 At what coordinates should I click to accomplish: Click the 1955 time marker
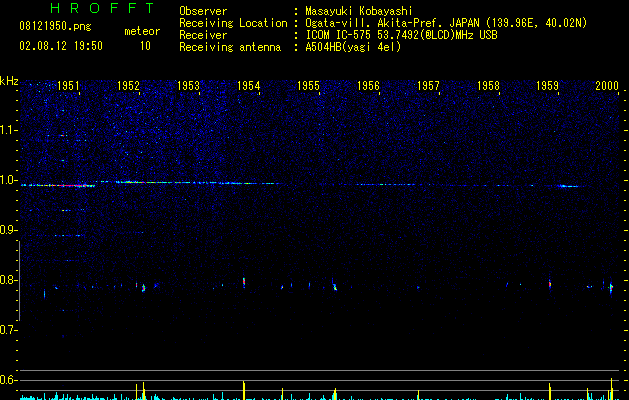(x=308, y=86)
